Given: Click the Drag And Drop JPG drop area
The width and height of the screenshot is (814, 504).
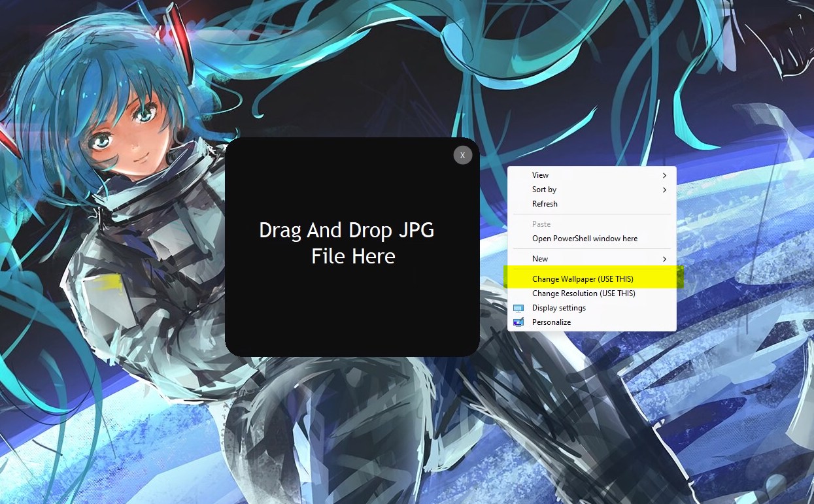Looking at the screenshot, I should click(x=352, y=247).
